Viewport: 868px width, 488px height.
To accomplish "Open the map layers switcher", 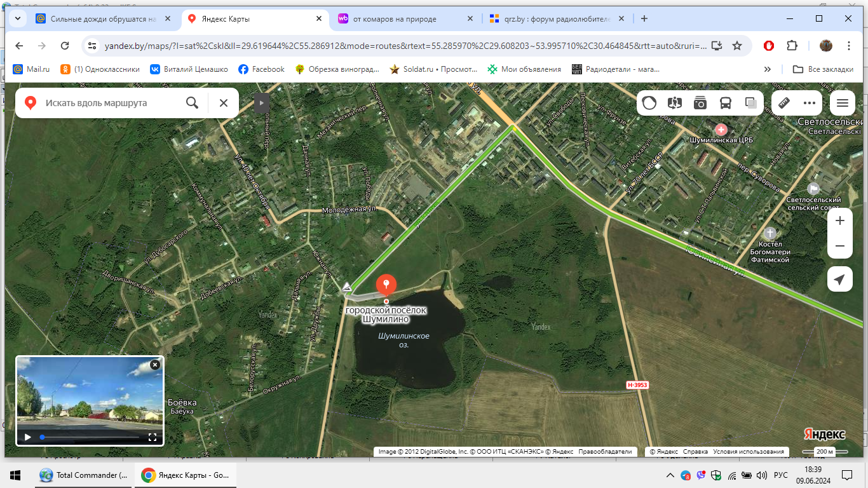I will tap(751, 103).
